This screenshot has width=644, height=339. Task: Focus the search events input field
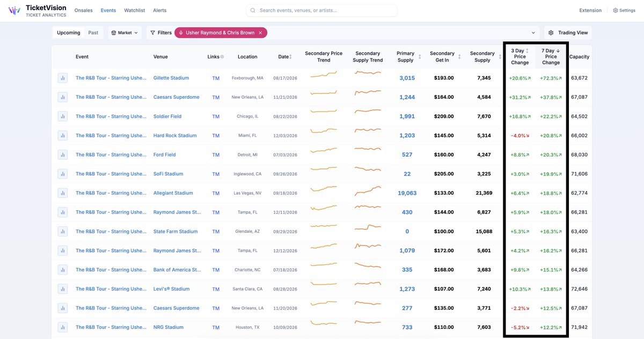click(x=322, y=10)
